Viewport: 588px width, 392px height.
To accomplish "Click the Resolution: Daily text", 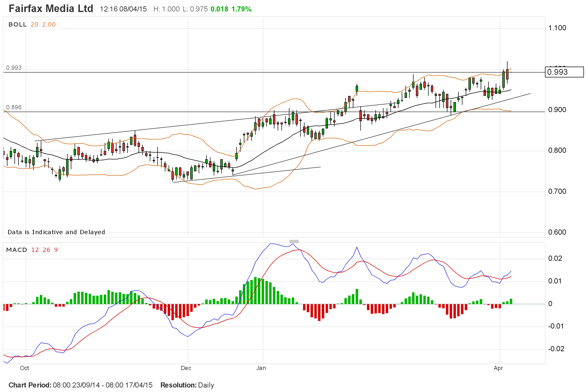I will point(187,385).
